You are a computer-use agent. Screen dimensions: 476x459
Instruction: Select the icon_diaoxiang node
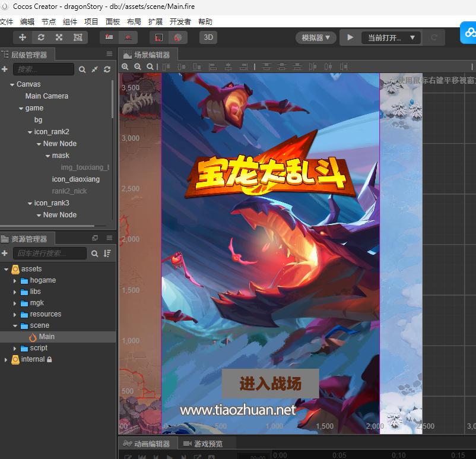[x=75, y=179]
